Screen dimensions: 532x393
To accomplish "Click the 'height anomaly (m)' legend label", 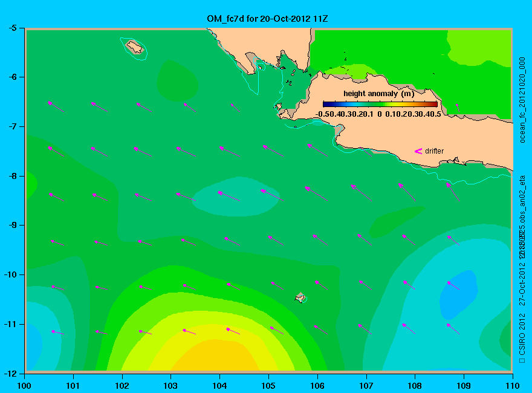I will tap(378, 94).
